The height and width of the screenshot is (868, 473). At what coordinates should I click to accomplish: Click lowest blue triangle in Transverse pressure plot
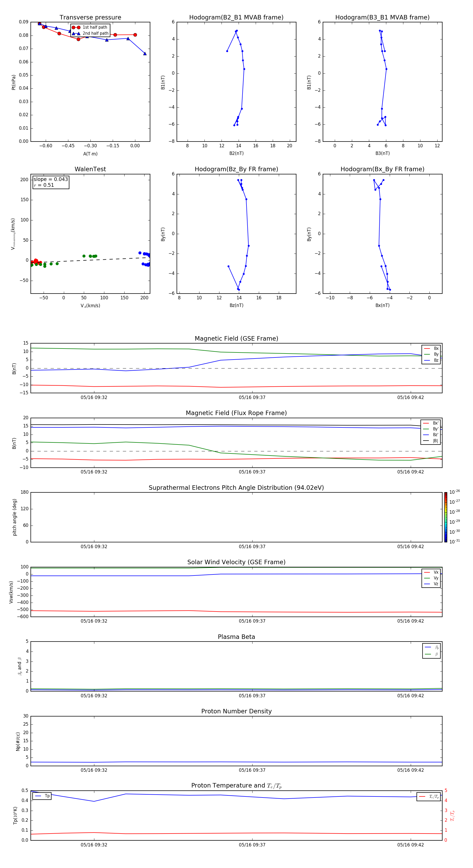pyautogui.click(x=145, y=54)
